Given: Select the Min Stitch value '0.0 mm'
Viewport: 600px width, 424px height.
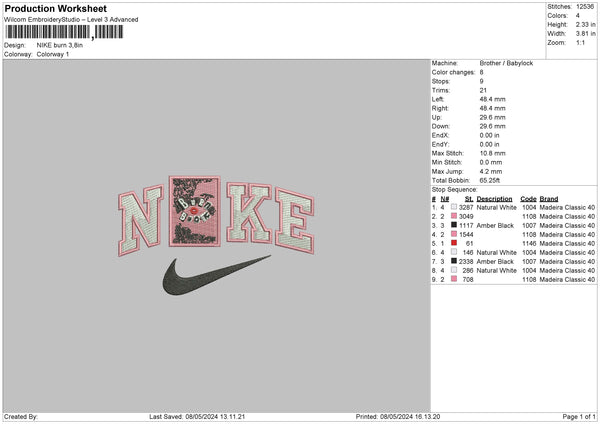Looking at the screenshot, I should tap(491, 162).
